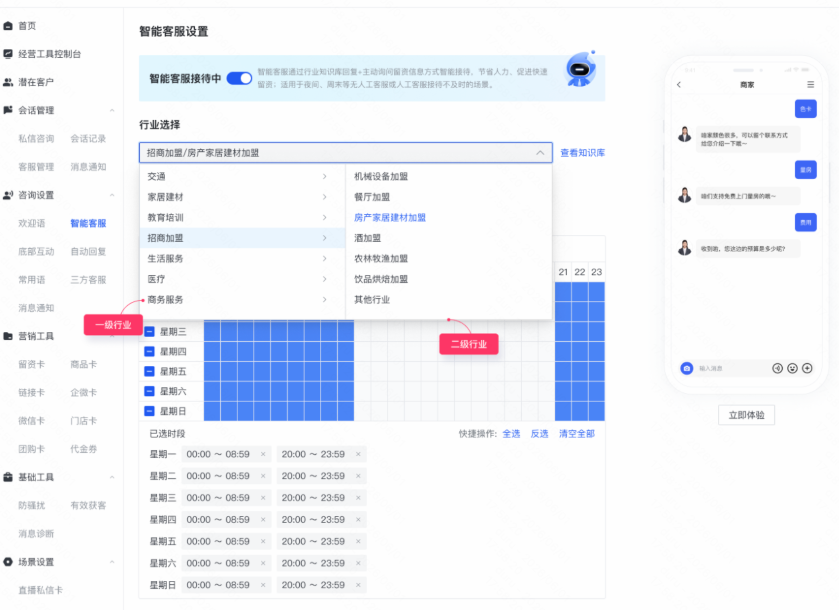Click the 清空全部 quick action
Image resolution: width=839 pixels, height=610 pixels.
coord(577,433)
